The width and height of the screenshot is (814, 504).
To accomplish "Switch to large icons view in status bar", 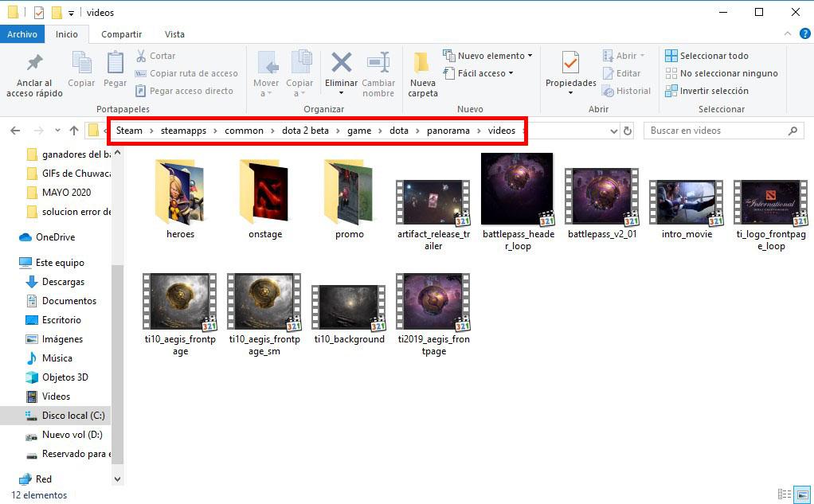I will (x=803, y=494).
